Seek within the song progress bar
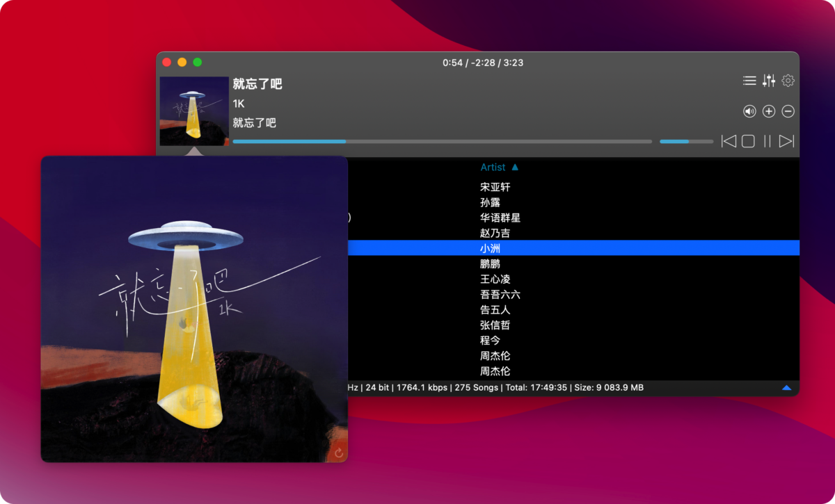 pos(443,141)
